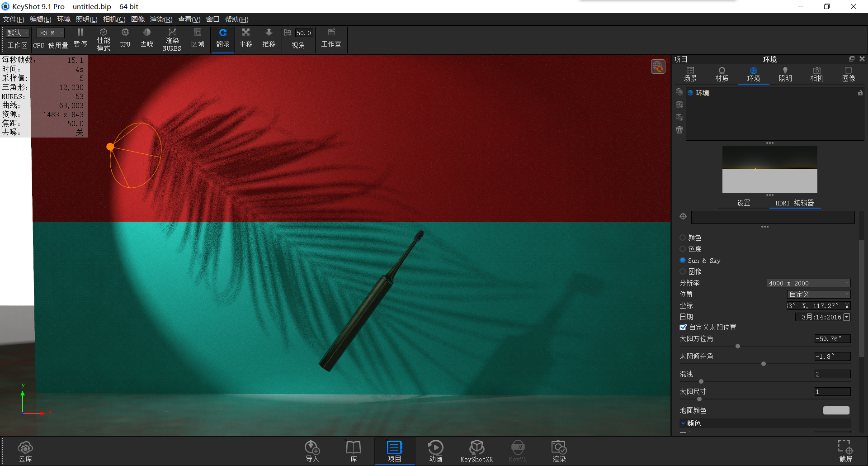Select the Sun & Sky radio button
The width and height of the screenshot is (868, 466).
pyautogui.click(x=683, y=260)
